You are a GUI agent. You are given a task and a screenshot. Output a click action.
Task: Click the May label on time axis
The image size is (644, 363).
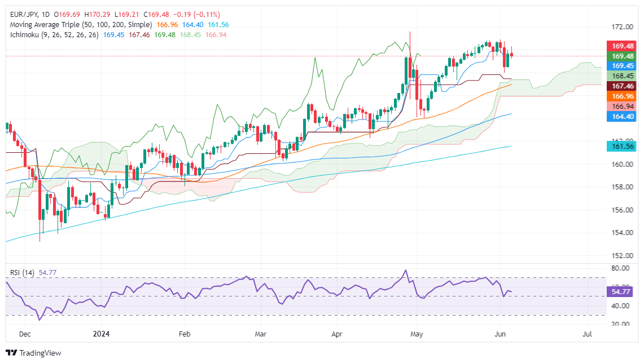click(x=417, y=334)
